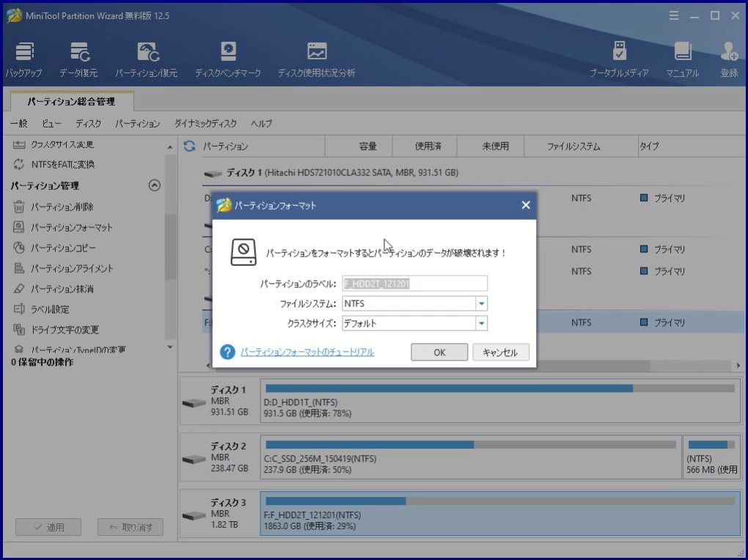Create ブータブルメディア bootable media
This screenshot has height=560, width=748.
pos(619,59)
